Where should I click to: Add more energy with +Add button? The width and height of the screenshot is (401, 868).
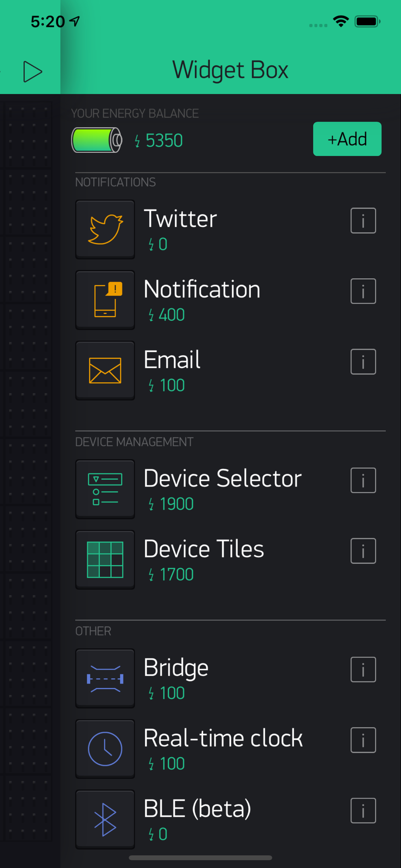pyautogui.click(x=347, y=139)
